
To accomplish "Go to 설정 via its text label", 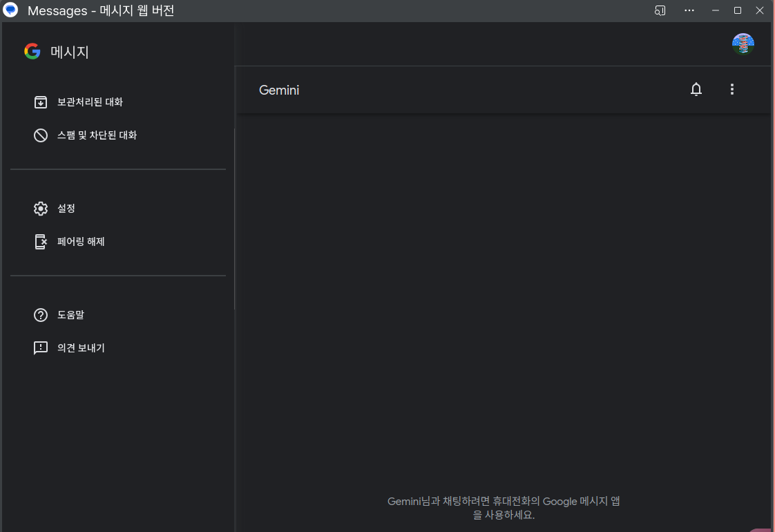I will [66, 209].
